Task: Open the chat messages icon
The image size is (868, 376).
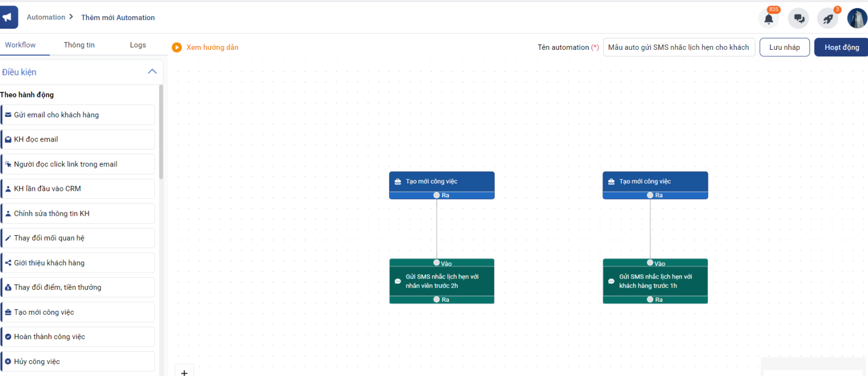Action: click(799, 18)
